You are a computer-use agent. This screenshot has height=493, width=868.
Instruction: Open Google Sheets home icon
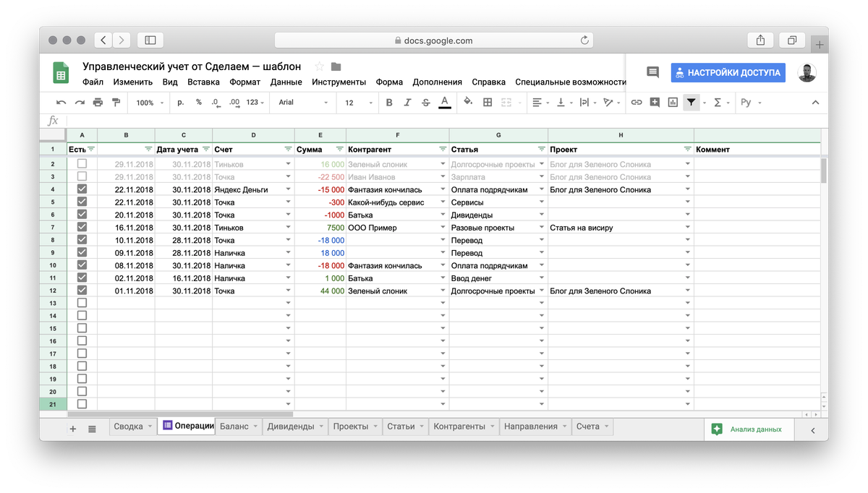61,73
